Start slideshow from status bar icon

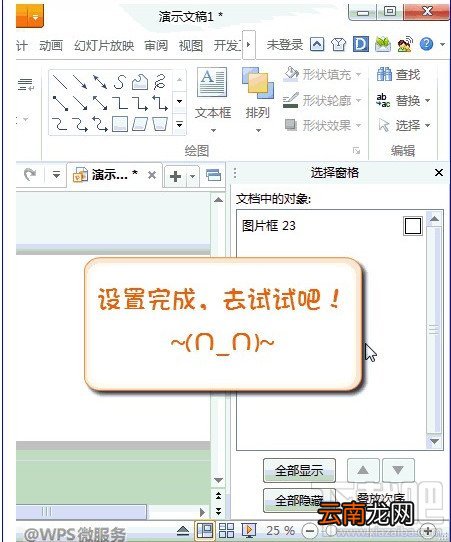[x=248, y=530]
